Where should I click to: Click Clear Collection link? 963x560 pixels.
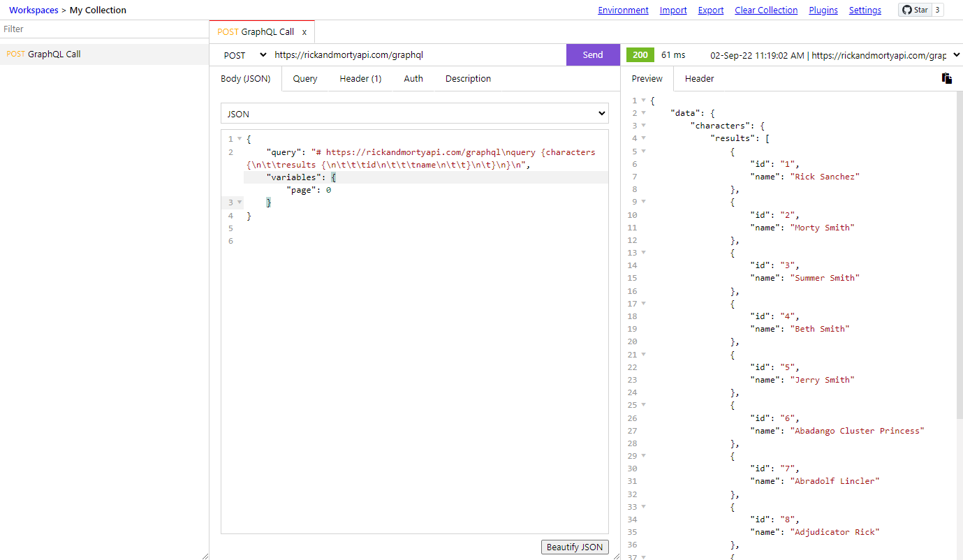(766, 10)
